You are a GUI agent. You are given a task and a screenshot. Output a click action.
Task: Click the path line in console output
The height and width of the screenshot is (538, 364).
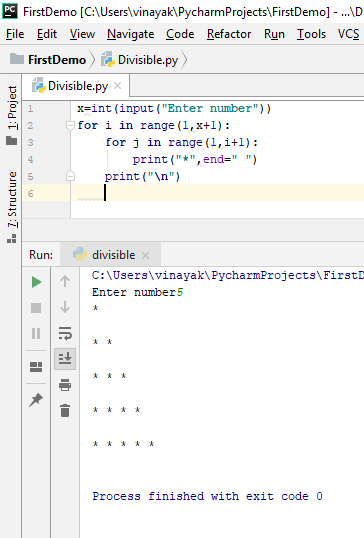click(x=228, y=275)
